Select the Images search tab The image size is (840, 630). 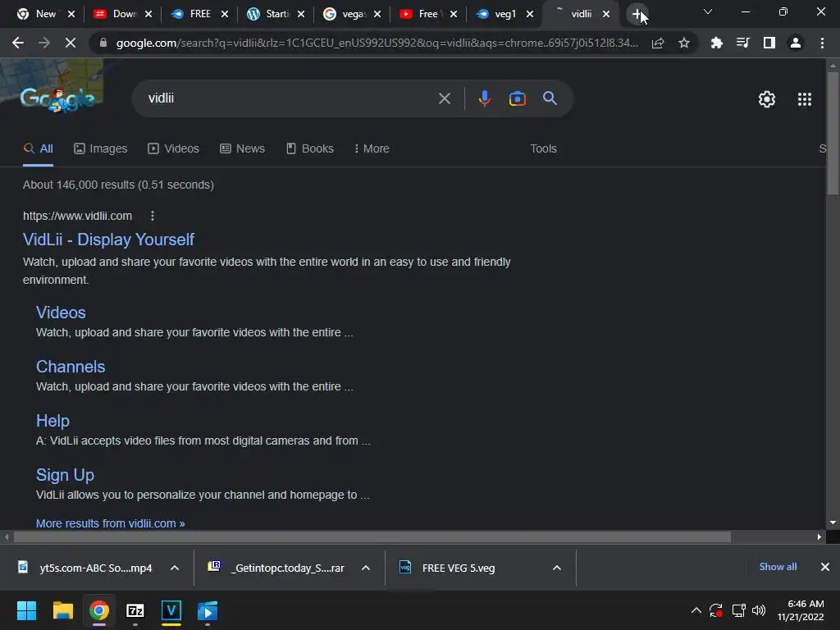point(101,149)
